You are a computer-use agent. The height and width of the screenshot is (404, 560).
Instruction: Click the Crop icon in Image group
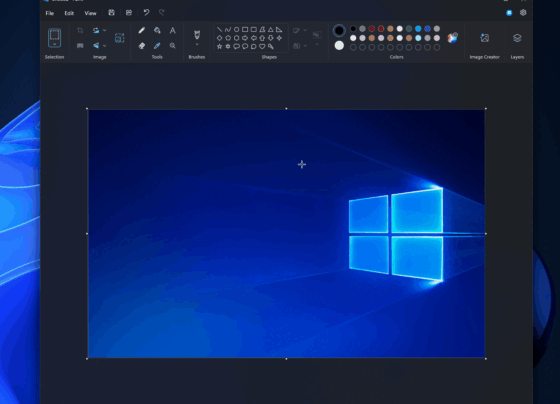click(x=80, y=30)
